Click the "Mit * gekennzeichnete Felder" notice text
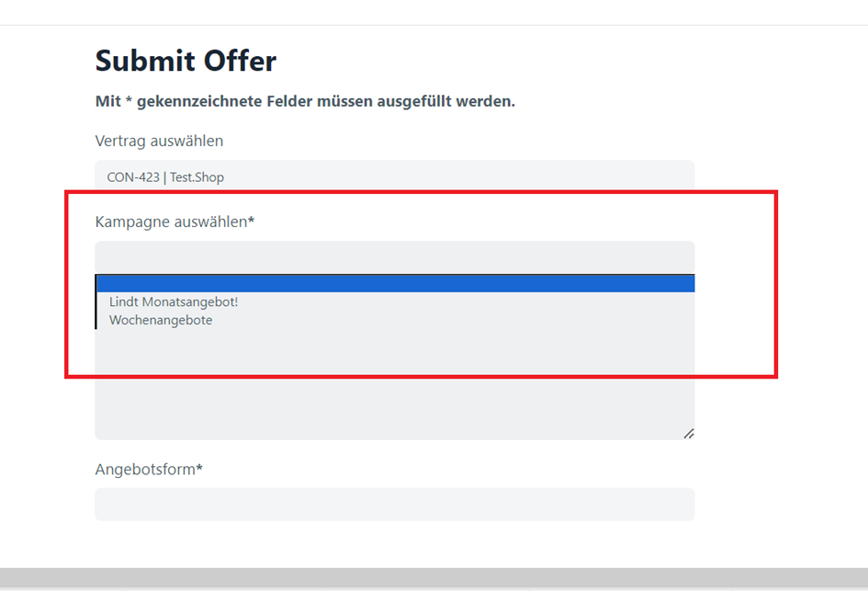Viewport: 868px width, 591px height. click(x=305, y=101)
